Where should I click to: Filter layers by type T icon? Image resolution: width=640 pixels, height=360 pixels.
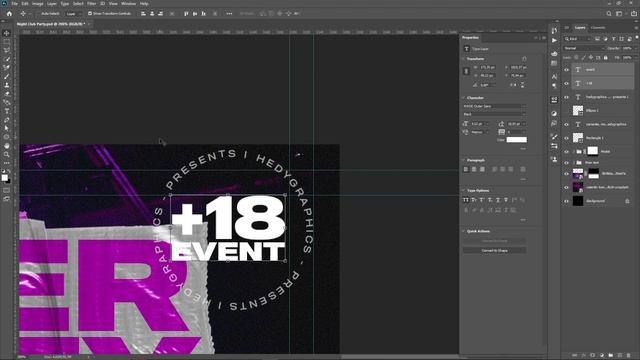613,39
